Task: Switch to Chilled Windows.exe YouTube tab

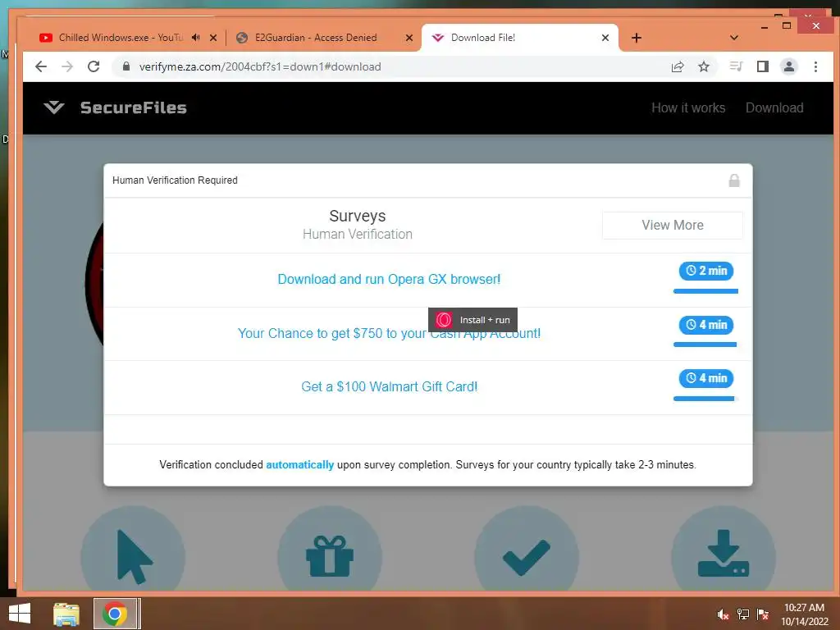Action: tap(121, 38)
